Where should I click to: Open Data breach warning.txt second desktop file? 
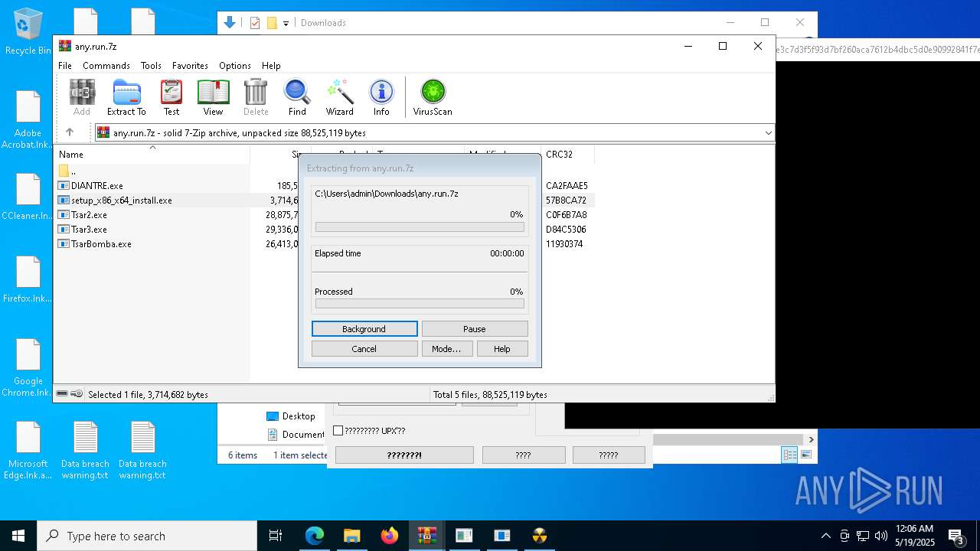(142, 451)
